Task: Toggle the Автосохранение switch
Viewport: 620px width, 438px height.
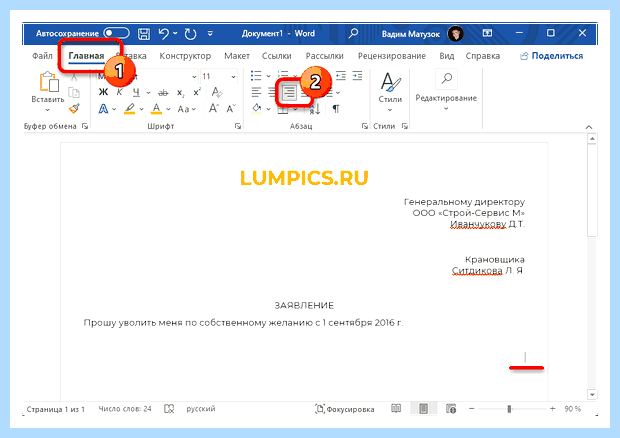Action: click(117, 33)
